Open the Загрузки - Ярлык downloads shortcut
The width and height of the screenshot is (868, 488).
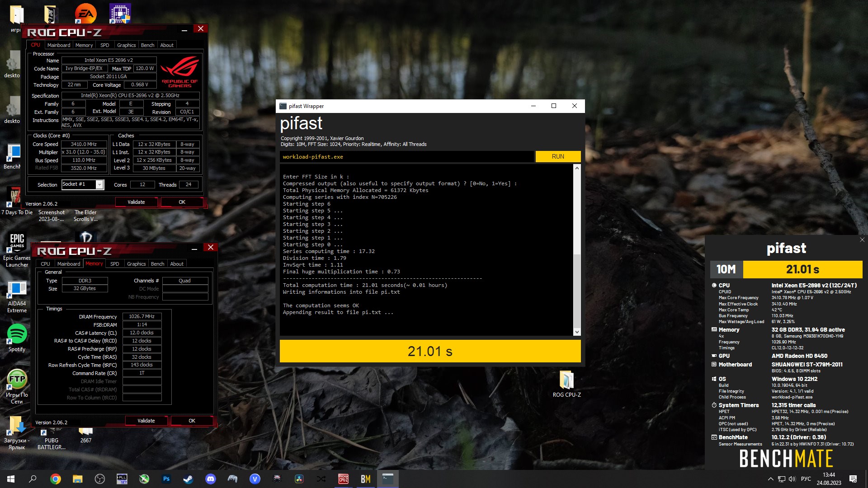[17, 433]
